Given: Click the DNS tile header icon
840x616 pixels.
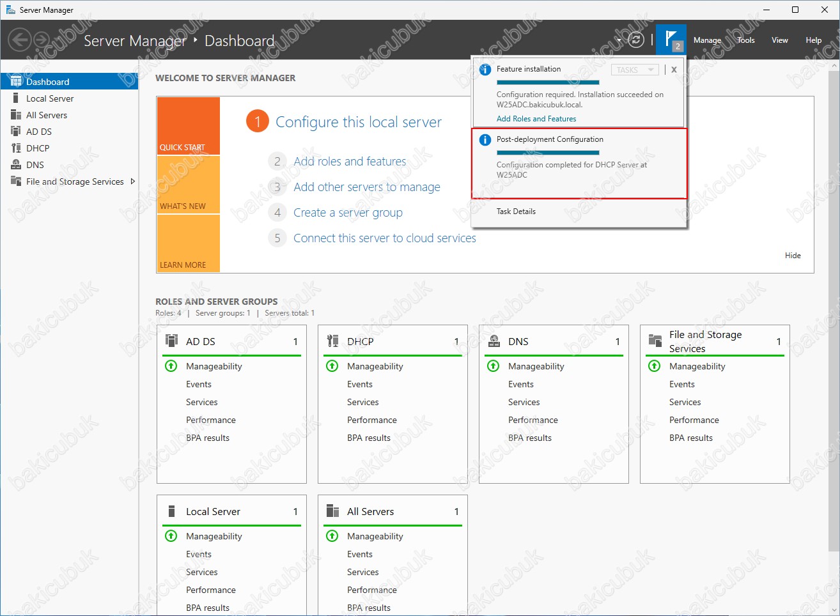Looking at the screenshot, I should coord(494,341).
